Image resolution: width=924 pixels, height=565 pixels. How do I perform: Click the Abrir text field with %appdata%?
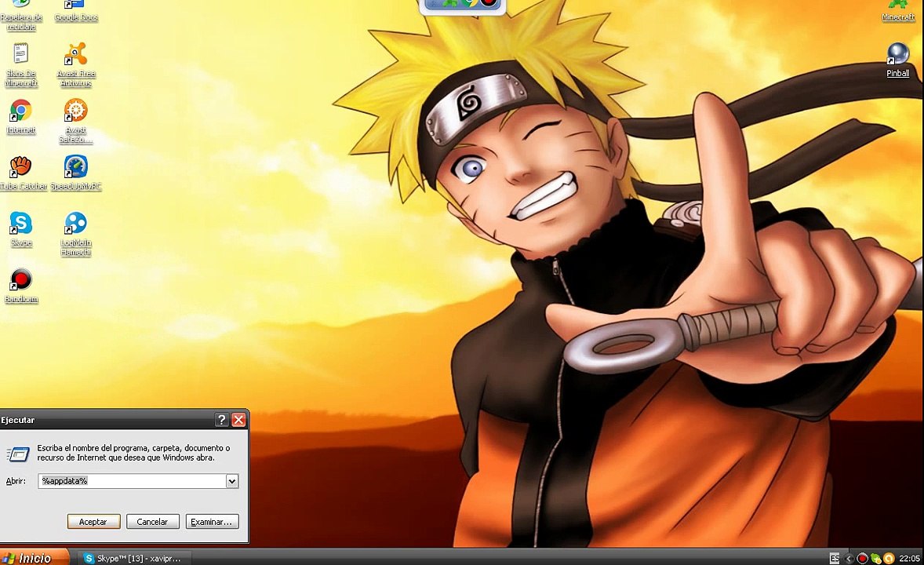[132, 481]
